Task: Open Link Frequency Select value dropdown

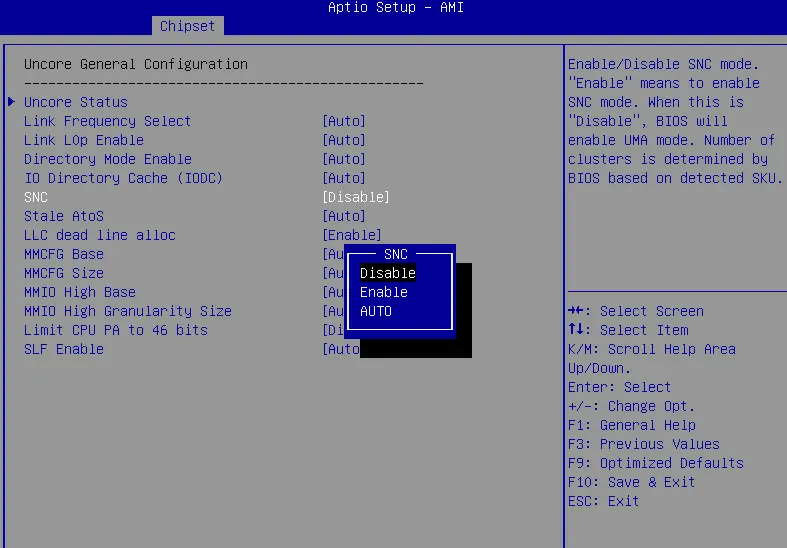Action: pyautogui.click(x=344, y=121)
